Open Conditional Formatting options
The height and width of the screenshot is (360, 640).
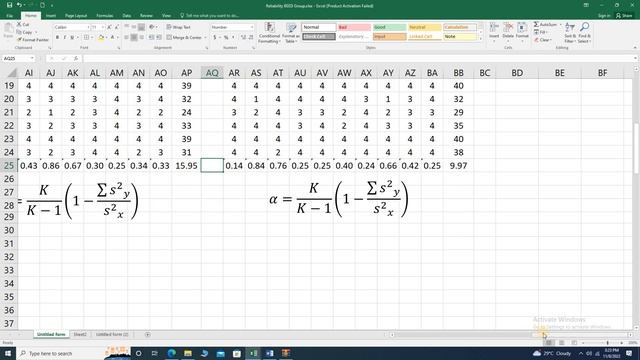269,33
